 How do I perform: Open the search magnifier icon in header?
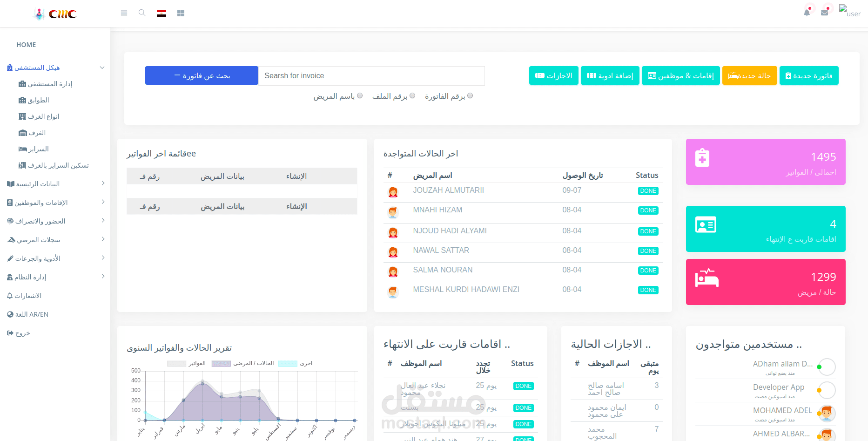pos(142,13)
